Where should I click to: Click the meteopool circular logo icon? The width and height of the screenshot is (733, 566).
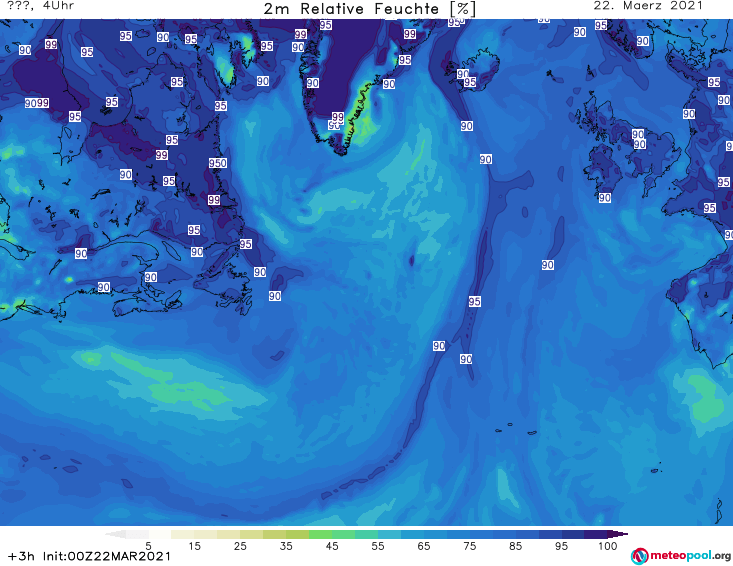point(639,556)
